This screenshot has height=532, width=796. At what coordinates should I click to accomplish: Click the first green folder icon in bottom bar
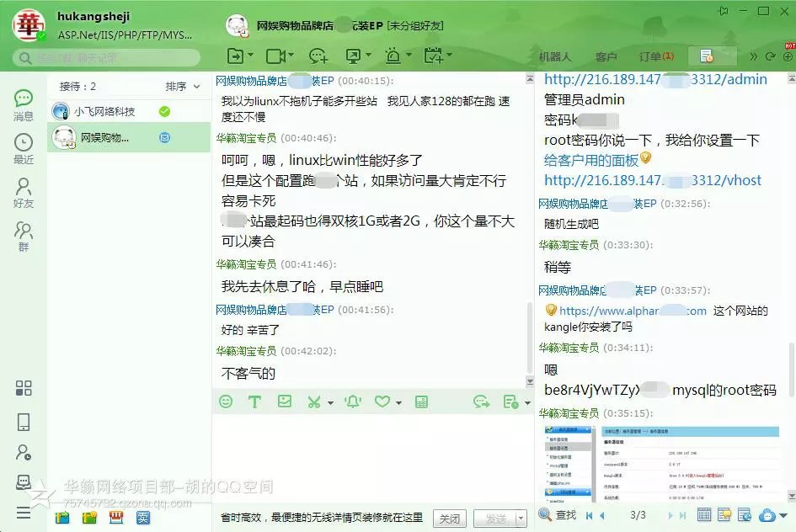click(62, 518)
